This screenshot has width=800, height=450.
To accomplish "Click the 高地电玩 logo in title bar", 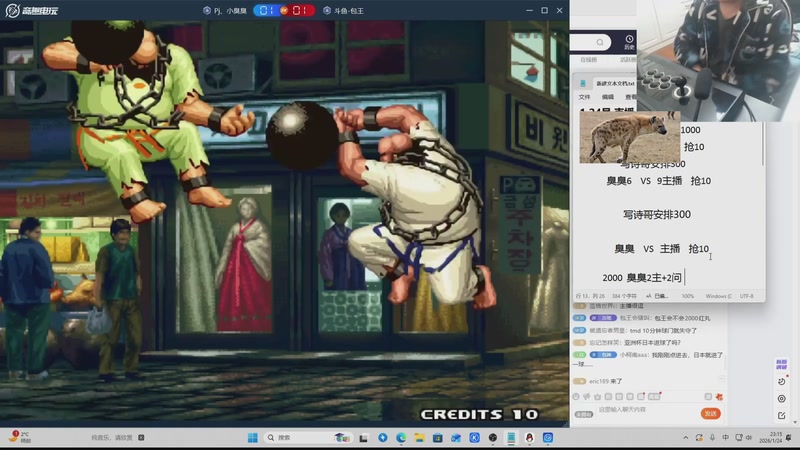I will 32,10.
